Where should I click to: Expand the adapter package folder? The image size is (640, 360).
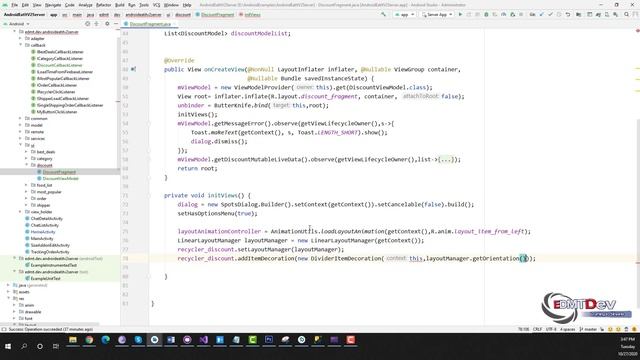pos(20,38)
